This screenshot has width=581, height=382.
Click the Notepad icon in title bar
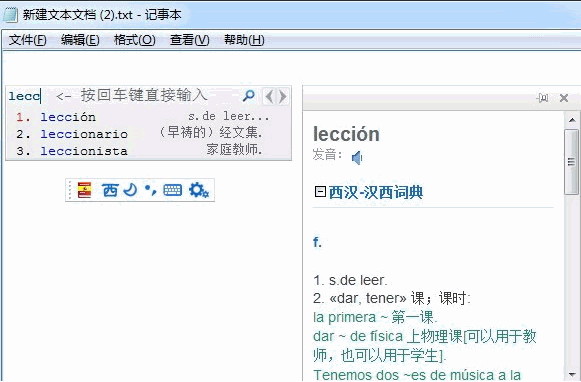coord(10,15)
